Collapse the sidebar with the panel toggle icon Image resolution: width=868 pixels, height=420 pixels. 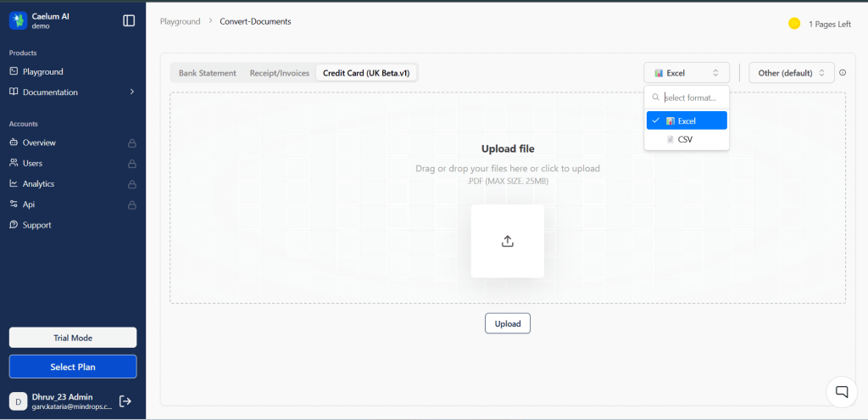pyautogui.click(x=129, y=20)
